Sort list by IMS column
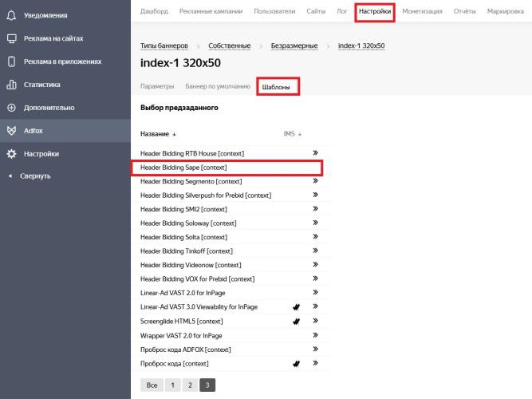The image size is (532, 399). (293, 134)
